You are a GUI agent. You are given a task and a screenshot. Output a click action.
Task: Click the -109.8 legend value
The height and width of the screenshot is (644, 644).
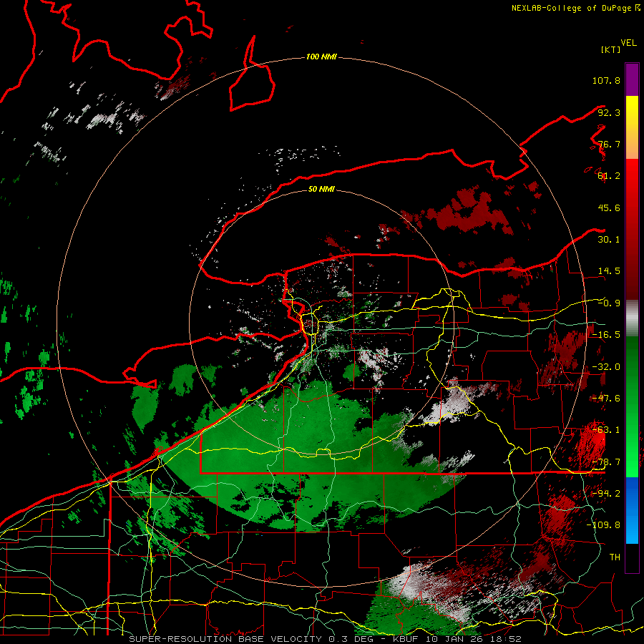coord(603,525)
